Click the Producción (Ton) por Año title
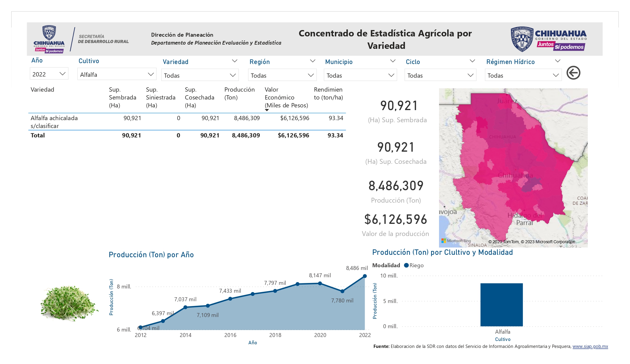This screenshot has width=630, height=364. pyautogui.click(x=151, y=255)
